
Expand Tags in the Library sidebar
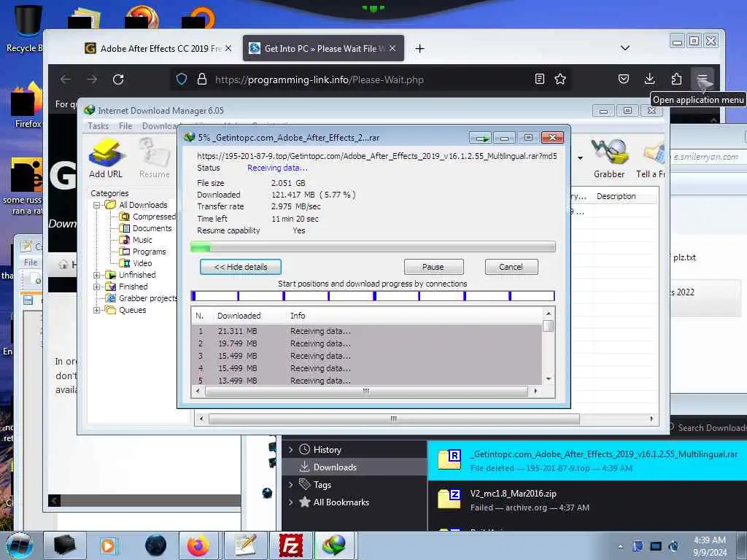(x=291, y=485)
